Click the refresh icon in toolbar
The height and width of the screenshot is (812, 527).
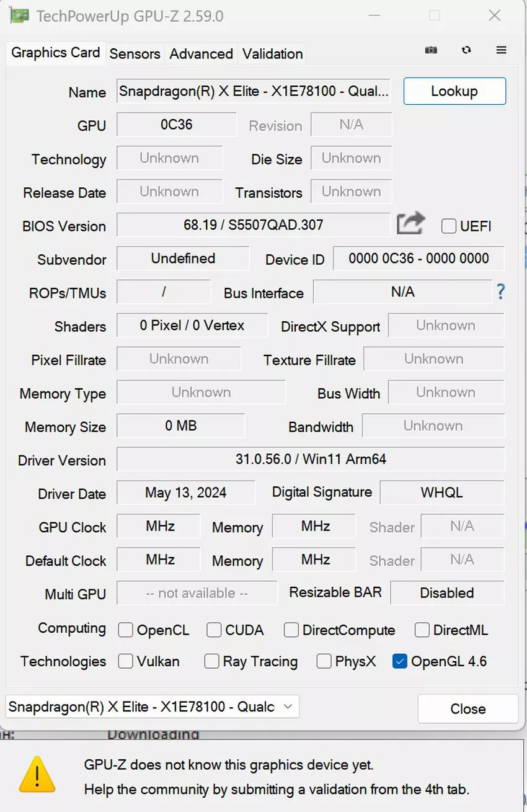click(x=466, y=50)
